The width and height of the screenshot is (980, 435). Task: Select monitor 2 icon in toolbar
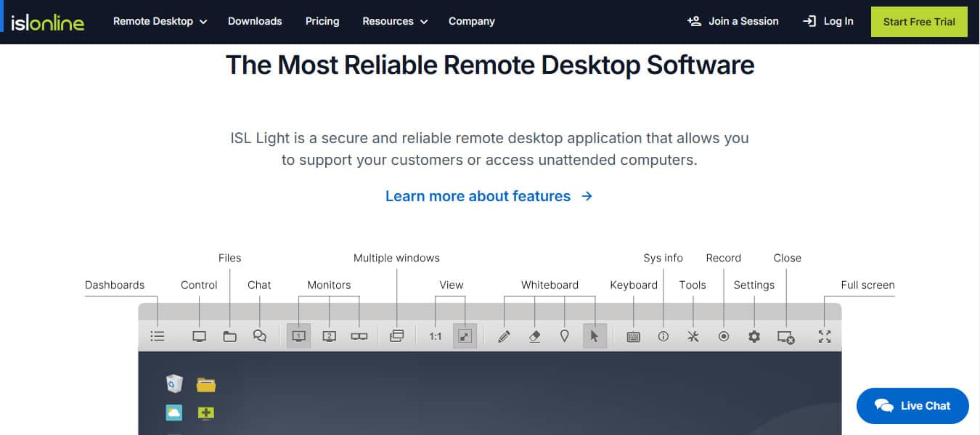click(329, 336)
